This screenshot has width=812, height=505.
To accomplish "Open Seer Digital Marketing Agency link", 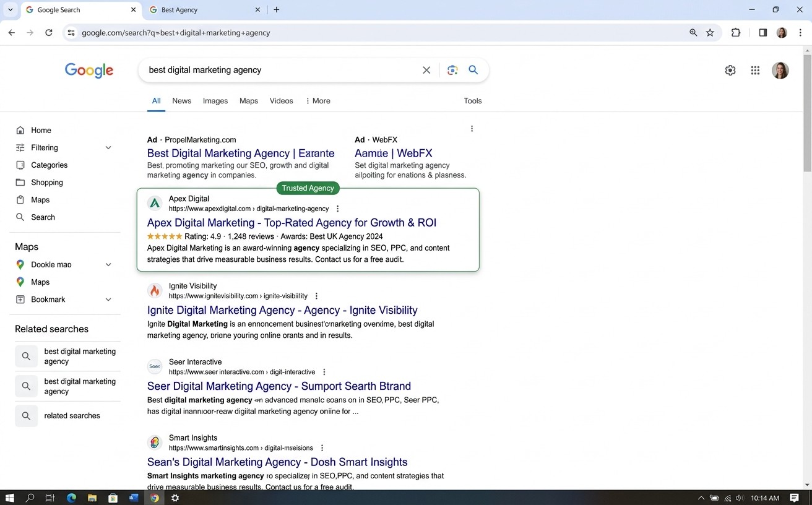I will click(279, 386).
